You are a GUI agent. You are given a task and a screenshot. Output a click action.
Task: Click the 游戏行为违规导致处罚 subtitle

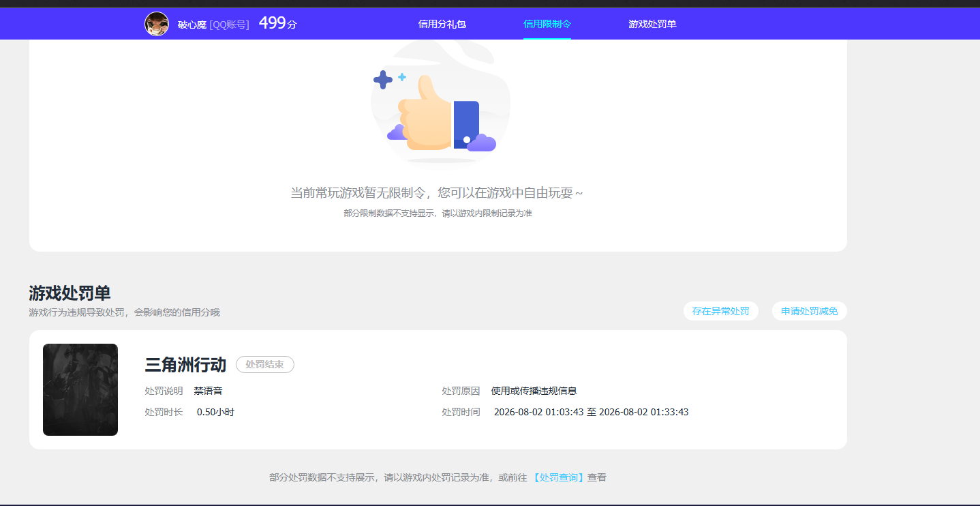tap(125, 312)
